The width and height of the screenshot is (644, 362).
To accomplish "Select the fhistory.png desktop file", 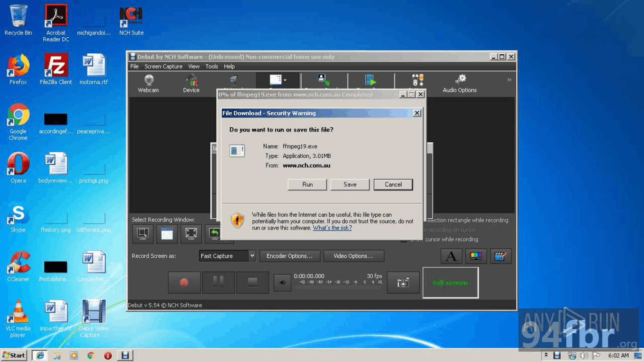I will pyautogui.click(x=56, y=222).
